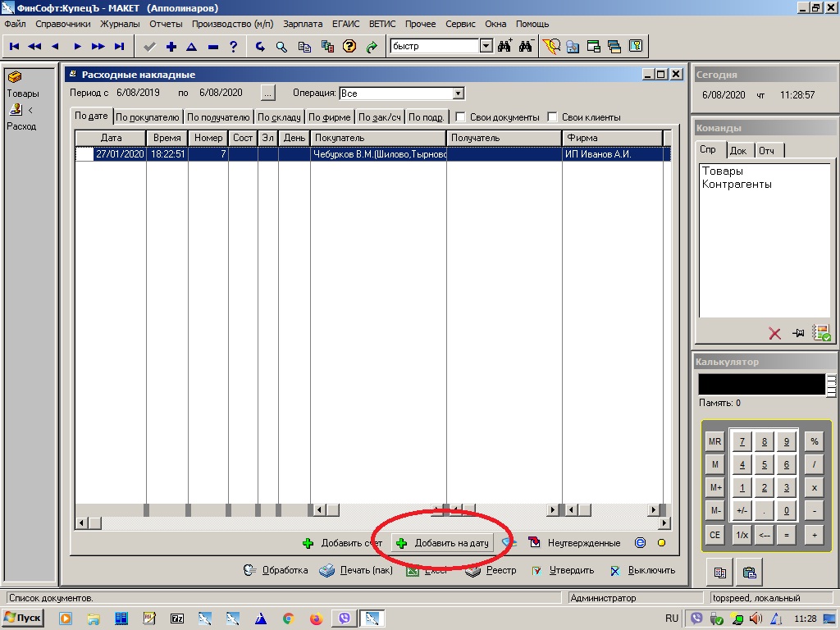The width and height of the screenshot is (840, 630).
Task: Toggle the Свои клиенты checkbox
Action: [x=553, y=117]
